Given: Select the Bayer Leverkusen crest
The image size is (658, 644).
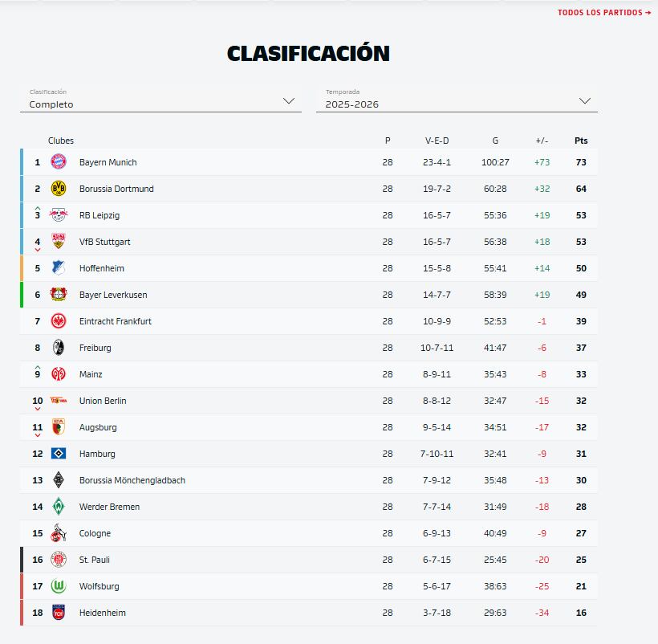Looking at the screenshot, I should 59,295.
